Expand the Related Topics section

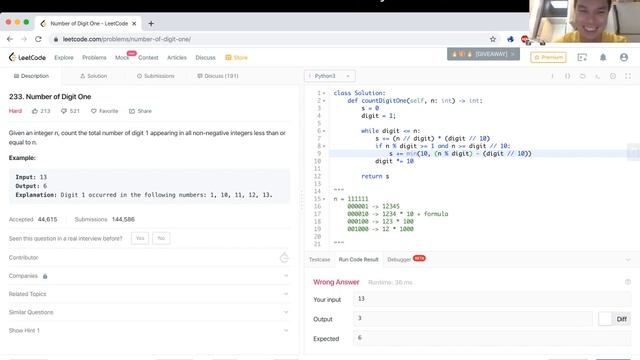coord(149,294)
